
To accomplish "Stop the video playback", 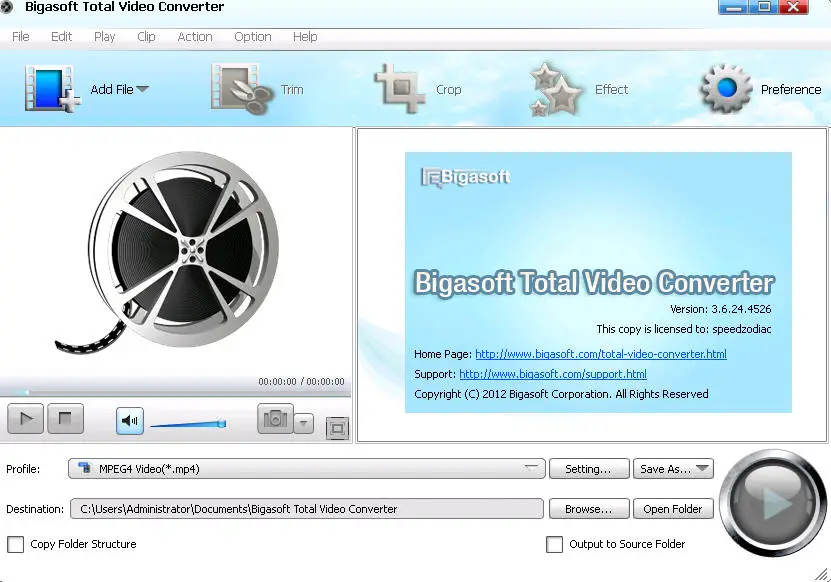I will pos(65,419).
